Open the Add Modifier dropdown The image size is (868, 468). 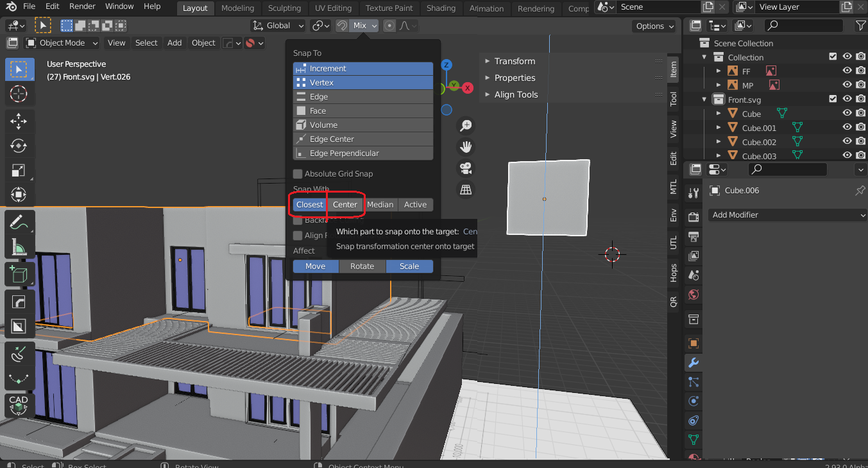pyautogui.click(x=788, y=215)
